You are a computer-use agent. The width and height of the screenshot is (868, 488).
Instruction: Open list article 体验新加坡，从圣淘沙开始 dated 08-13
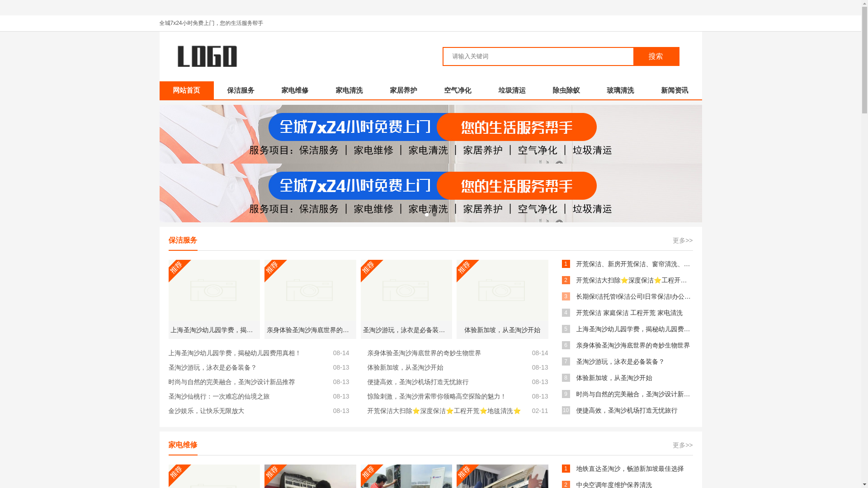tap(405, 367)
